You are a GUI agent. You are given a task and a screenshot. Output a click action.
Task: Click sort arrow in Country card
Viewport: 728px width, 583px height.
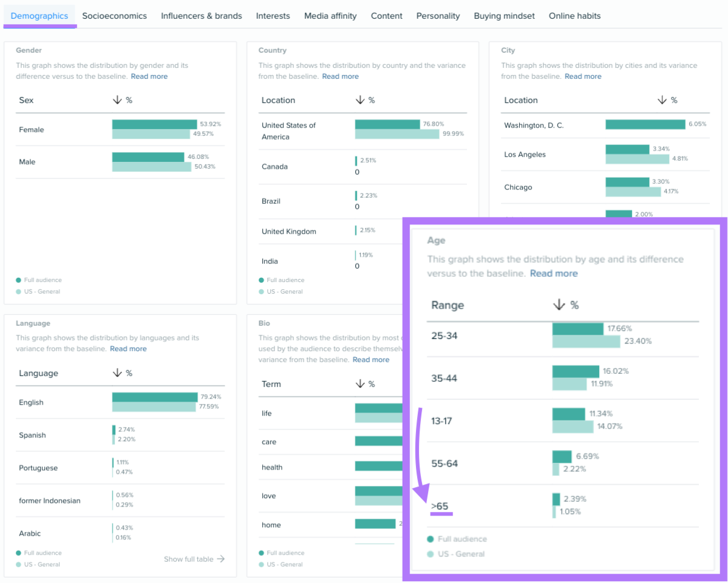360,100
